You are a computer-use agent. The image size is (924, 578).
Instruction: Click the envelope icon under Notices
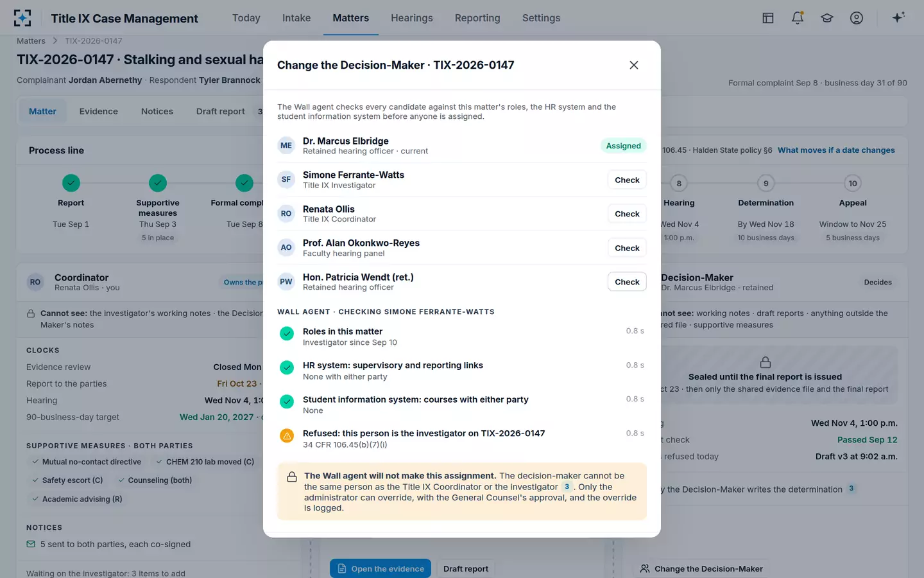pos(31,544)
